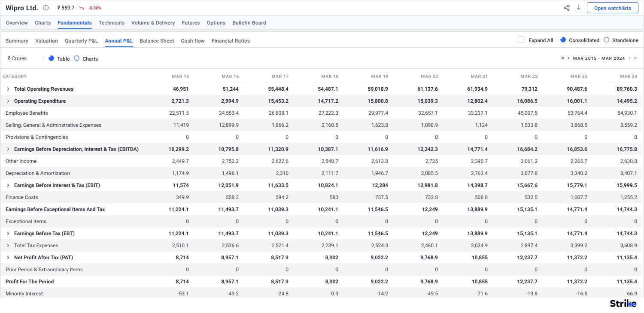Click Selling, General & Adminstrative Expenses label
Image resolution: width=644 pixels, height=313 pixels.
pyautogui.click(x=54, y=125)
